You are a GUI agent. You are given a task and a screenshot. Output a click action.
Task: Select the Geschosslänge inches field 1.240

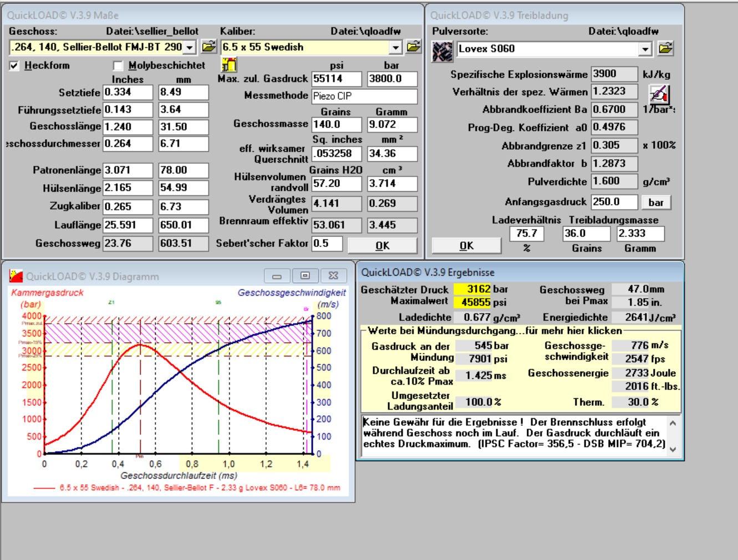(128, 127)
